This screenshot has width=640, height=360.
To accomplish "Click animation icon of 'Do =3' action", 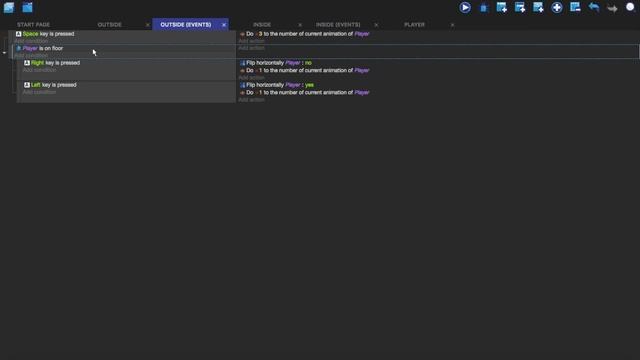I will click(x=242, y=34).
